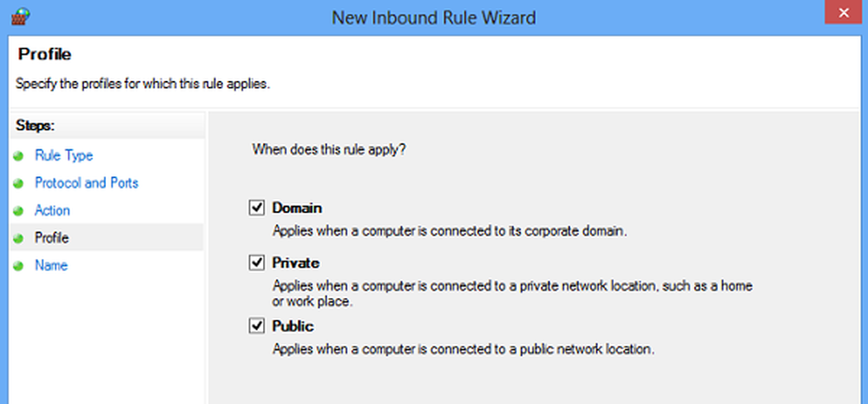Open the Protocol and Ports step
The image size is (868, 404).
(x=86, y=182)
